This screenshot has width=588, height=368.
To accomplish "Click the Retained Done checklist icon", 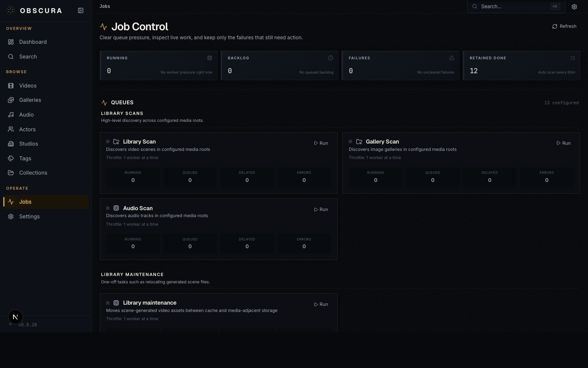I will [x=572, y=58].
